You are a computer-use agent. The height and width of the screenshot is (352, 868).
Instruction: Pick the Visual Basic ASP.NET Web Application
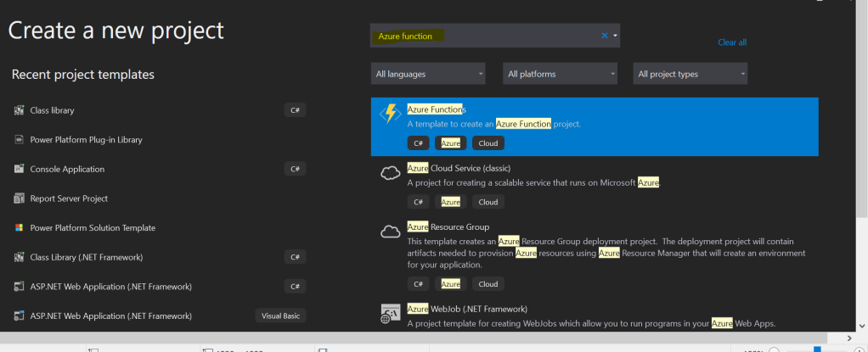110,316
